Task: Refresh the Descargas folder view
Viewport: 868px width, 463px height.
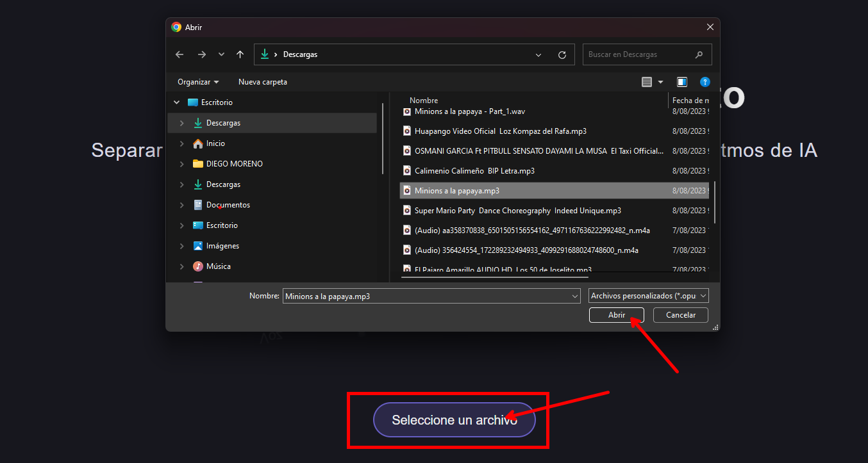Action: [562, 55]
